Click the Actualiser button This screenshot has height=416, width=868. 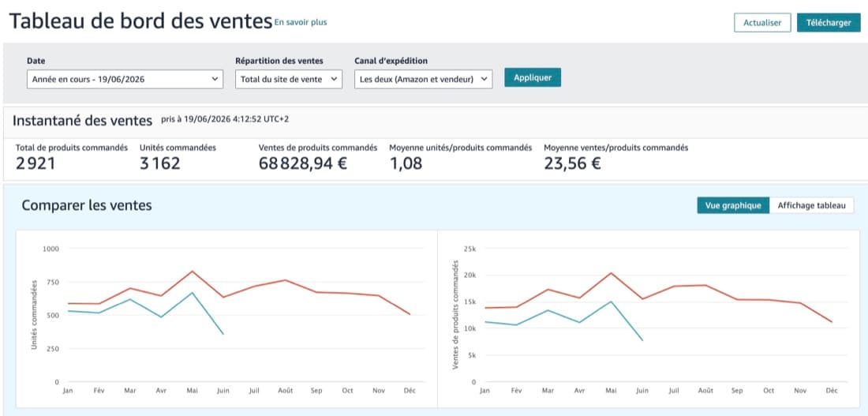coord(762,23)
